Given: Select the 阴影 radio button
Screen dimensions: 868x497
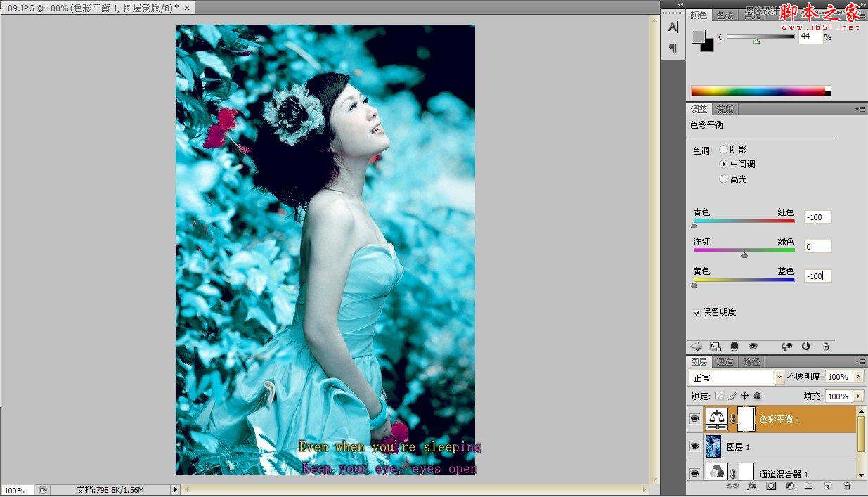Looking at the screenshot, I should click(723, 149).
